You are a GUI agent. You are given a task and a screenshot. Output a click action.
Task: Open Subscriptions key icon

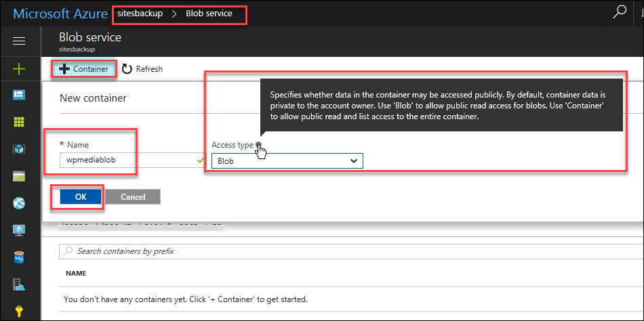point(19,312)
